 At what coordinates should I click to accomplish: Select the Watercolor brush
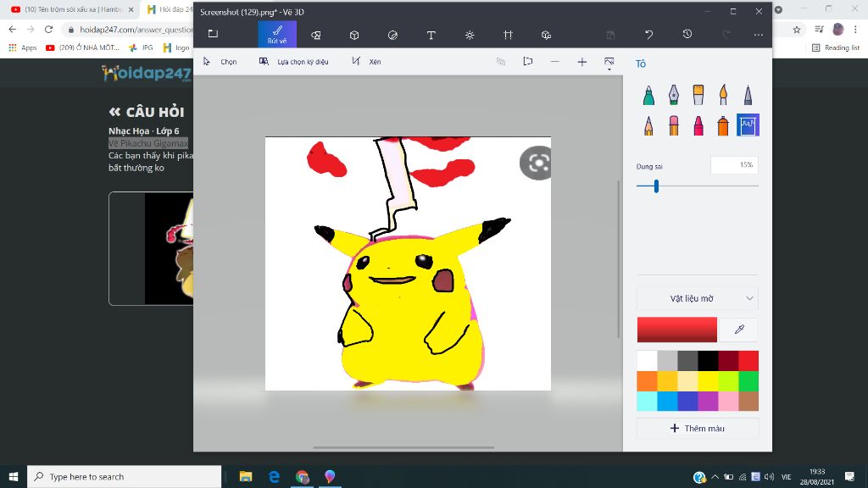point(723,95)
